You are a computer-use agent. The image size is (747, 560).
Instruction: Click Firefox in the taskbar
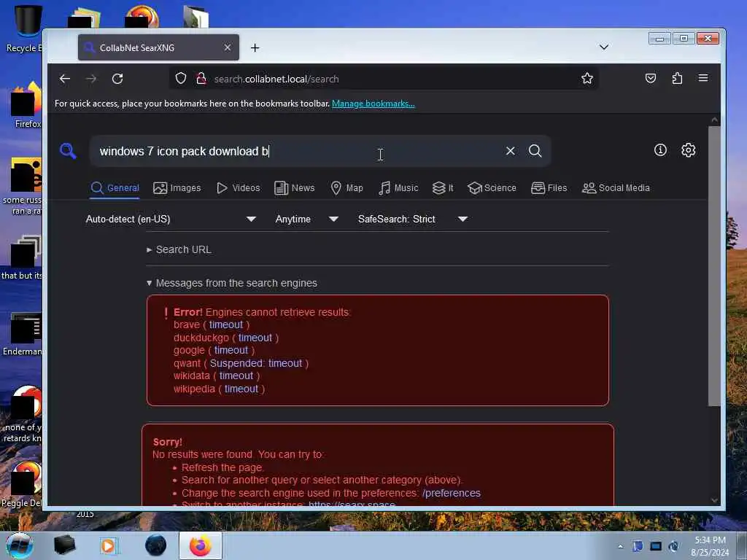[201, 545]
